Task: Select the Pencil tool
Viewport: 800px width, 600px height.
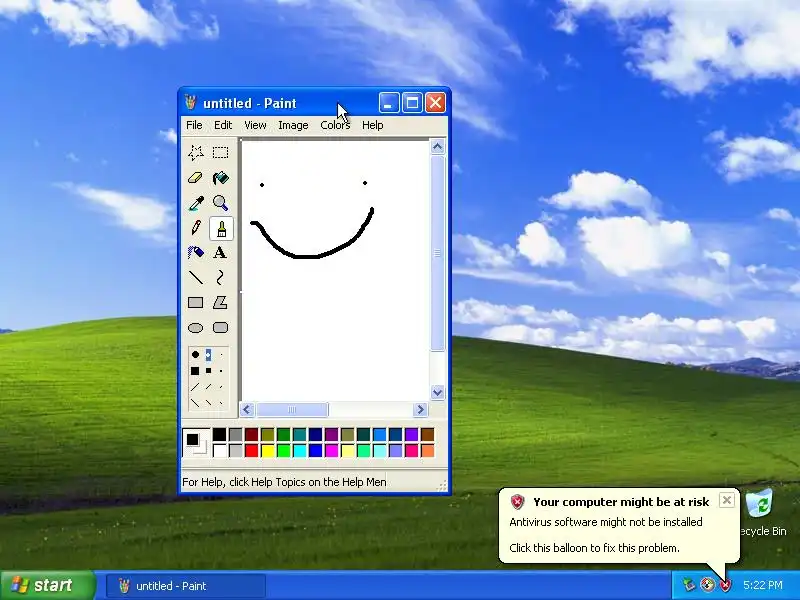Action: click(196, 228)
